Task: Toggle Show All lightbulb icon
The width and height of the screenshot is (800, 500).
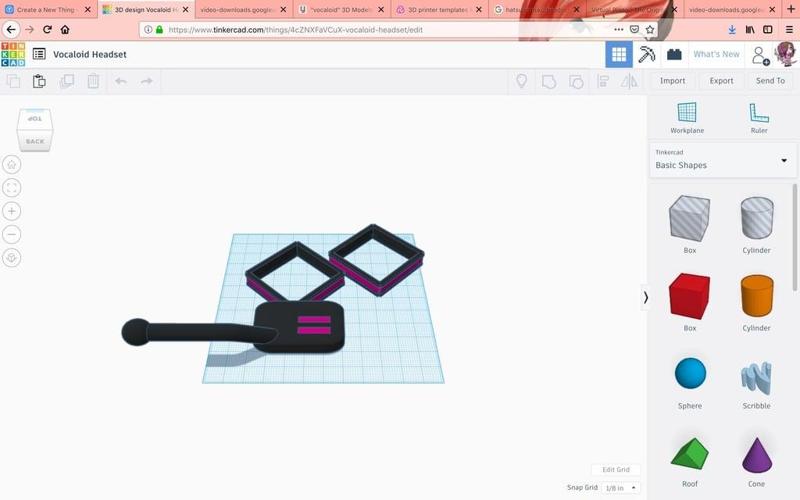Action: point(521,81)
